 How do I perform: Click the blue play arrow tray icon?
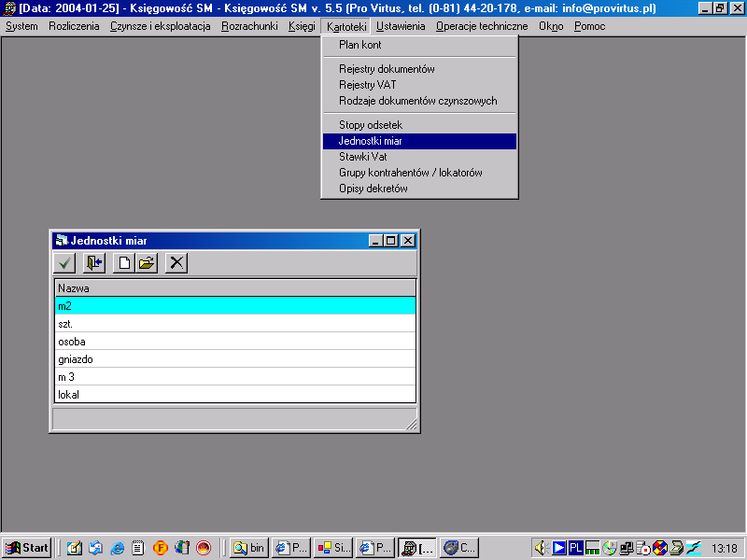tap(558, 548)
